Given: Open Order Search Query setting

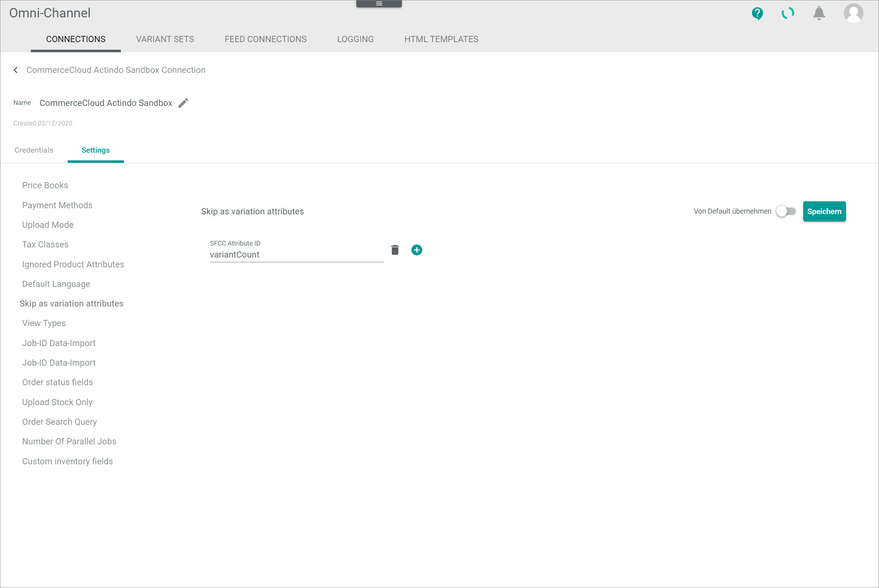Looking at the screenshot, I should coord(59,422).
